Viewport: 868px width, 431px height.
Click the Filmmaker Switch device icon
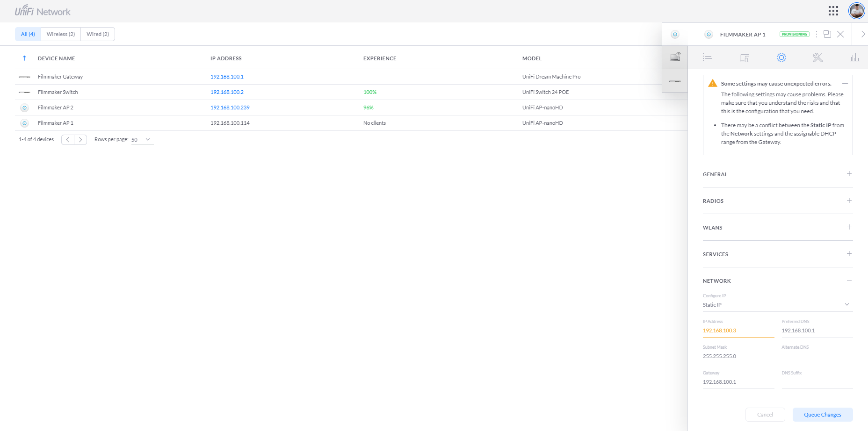pyautogui.click(x=24, y=92)
